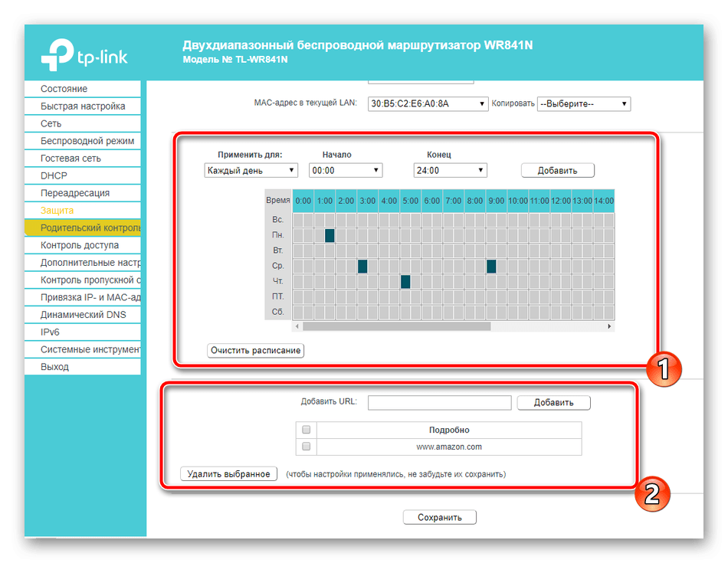Image resolution: width=728 pixels, height=563 pixels.
Task: Toggle the select-all checkbox in URL table header
Action: click(x=307, y=430)
